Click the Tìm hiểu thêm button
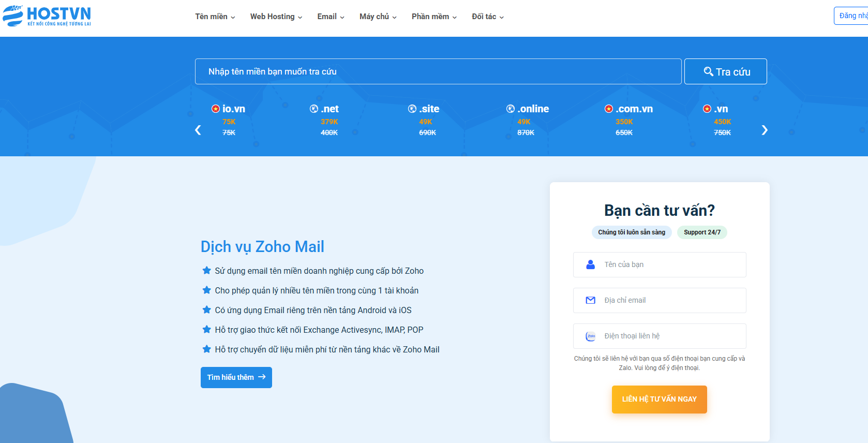868x443 pixels. coord(236,377)
